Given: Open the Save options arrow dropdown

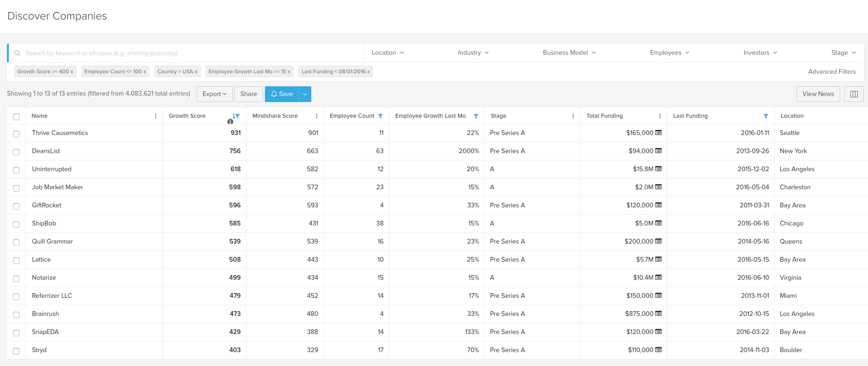Looking at the screenshot, I should pos(305,94).
